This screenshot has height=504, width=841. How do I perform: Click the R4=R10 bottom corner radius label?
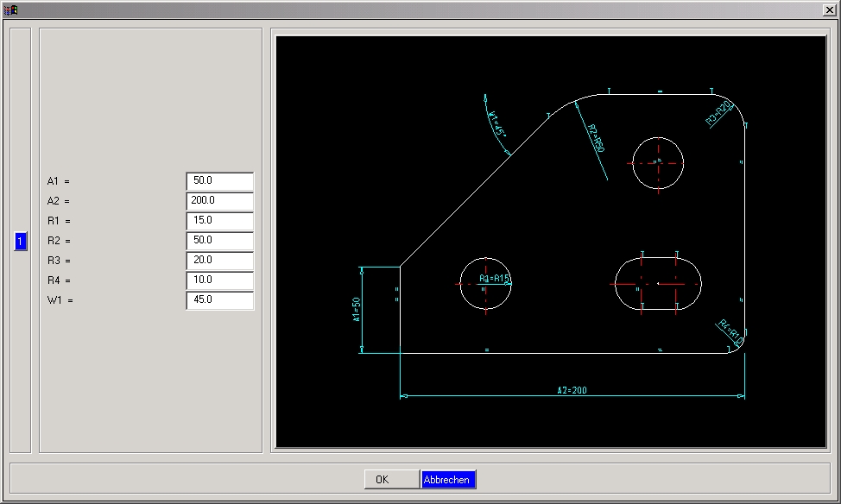coord(730,332)
